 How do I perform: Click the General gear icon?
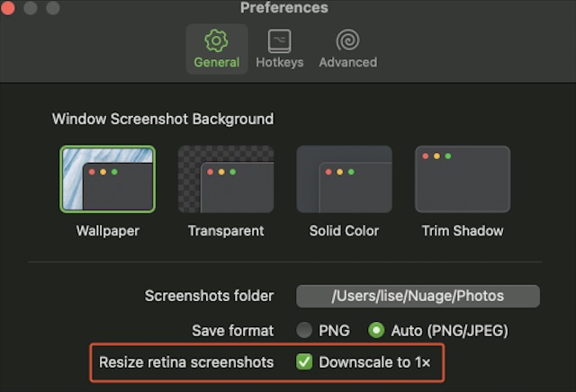[x=216, y=40]
